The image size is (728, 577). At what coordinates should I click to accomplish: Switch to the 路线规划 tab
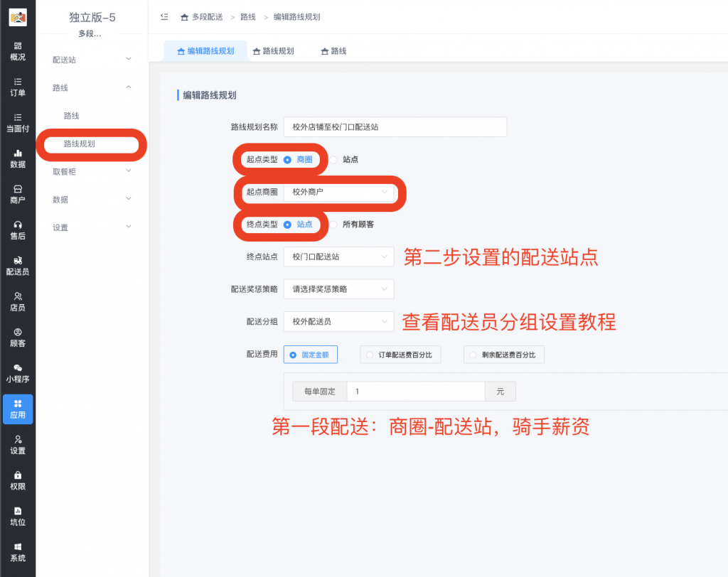pos(273,50)
